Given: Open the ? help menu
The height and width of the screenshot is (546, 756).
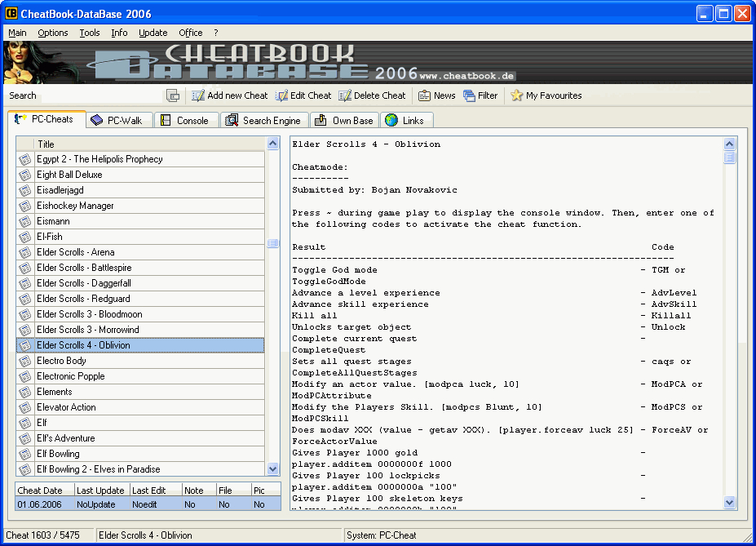Looking at the screenshot, I should (x=216, y=33).
